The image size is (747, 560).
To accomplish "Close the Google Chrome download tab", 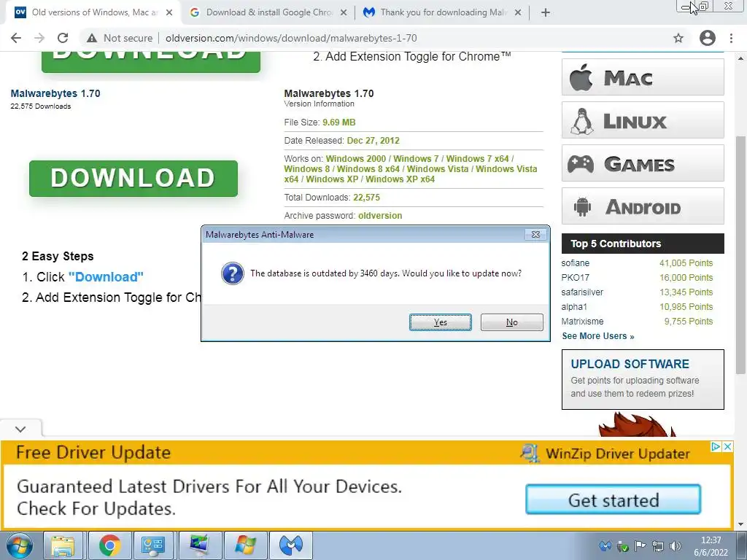I will tap(343, 12).
